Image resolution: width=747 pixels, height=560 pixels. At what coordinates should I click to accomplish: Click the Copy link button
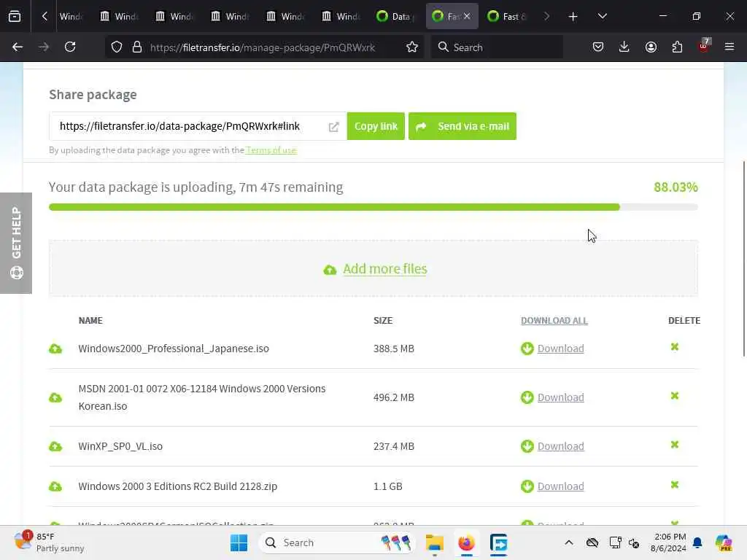(x=376, y=126)
